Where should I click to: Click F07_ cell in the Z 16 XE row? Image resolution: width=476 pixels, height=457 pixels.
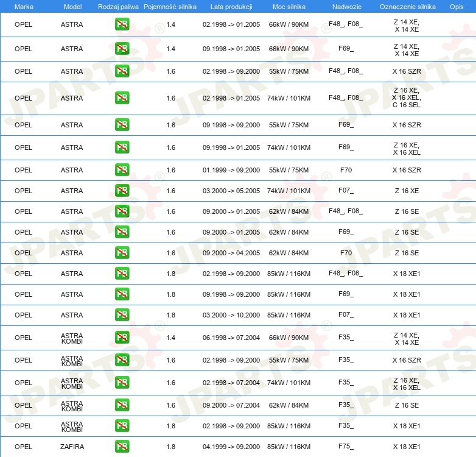click(346, 190)
